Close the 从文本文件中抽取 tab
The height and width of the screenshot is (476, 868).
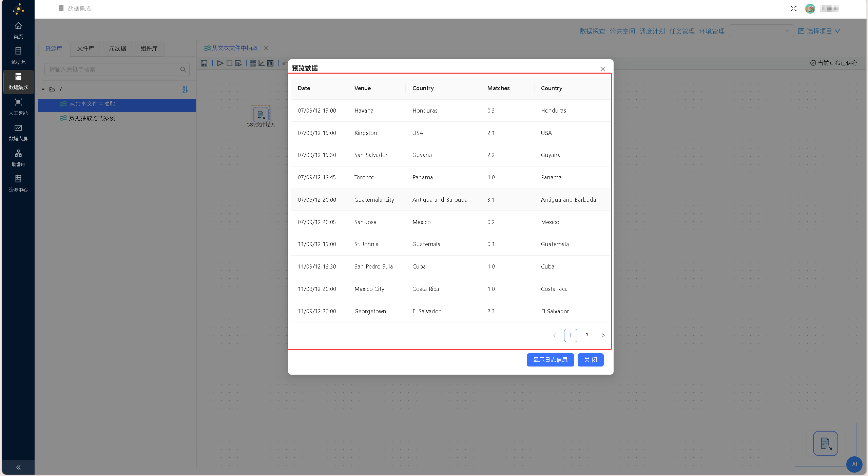click(266, 48)
